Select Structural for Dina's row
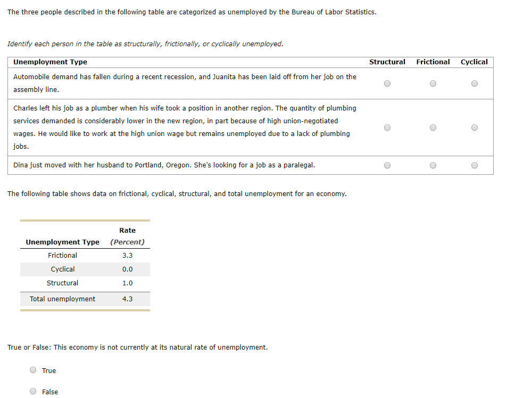Viewport: 532px width, 398px height. 387,165
